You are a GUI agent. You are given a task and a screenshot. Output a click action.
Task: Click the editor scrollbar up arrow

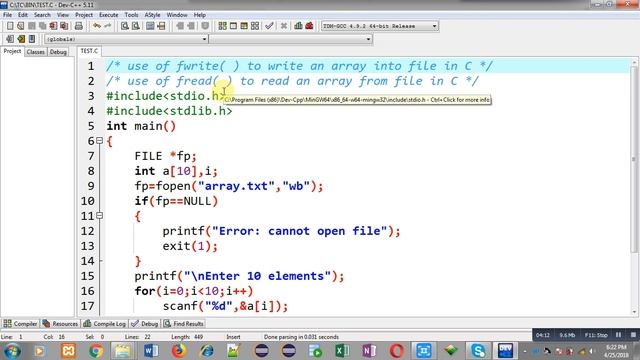coord(634,62)
